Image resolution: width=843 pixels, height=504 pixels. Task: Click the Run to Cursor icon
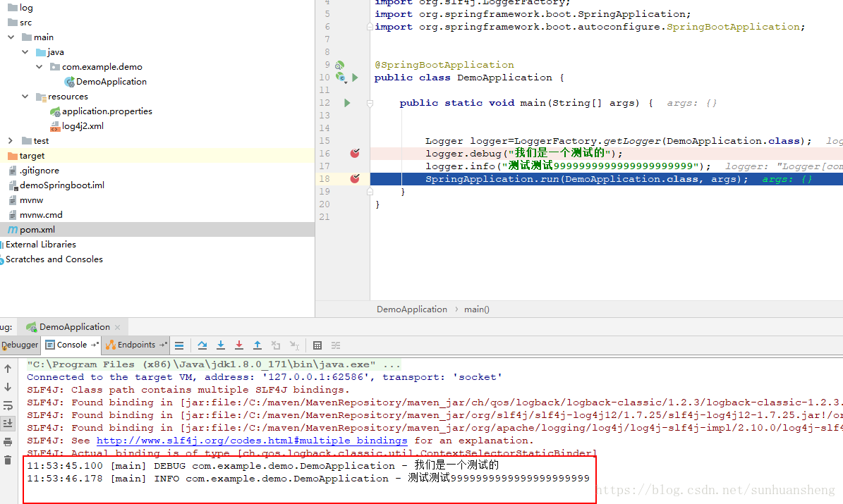(x=294, y=345)
